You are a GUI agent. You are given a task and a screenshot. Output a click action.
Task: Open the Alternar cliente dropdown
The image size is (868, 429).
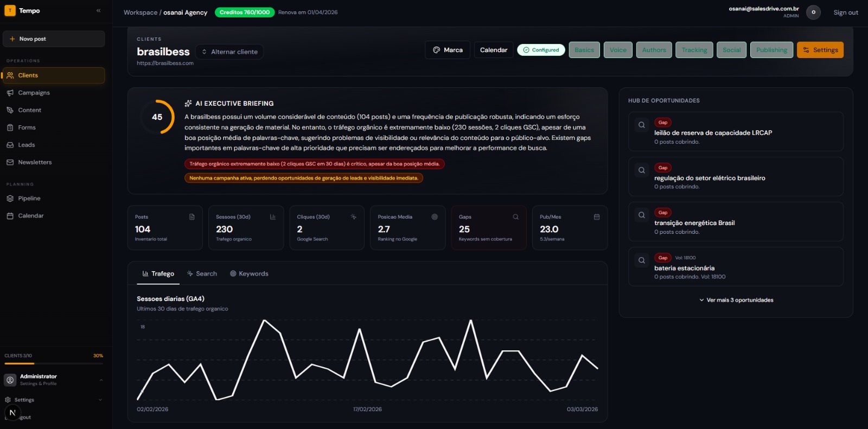(229, 52)
